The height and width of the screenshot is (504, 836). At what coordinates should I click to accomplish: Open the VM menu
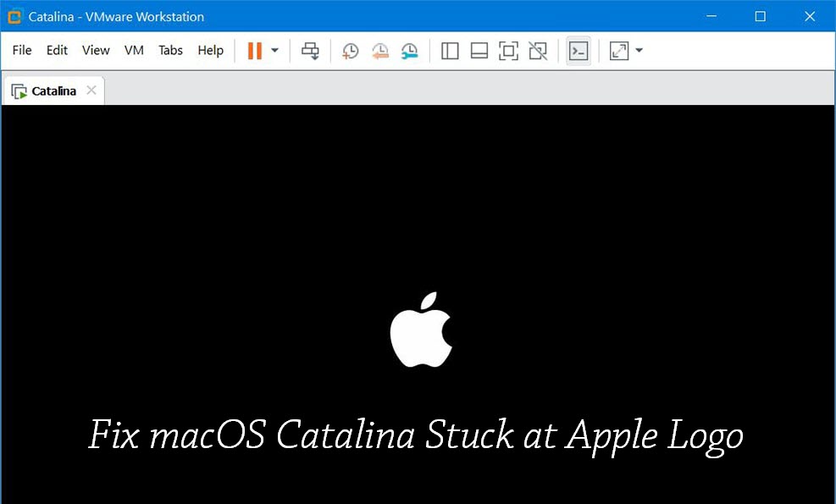[x=134, y=50]
